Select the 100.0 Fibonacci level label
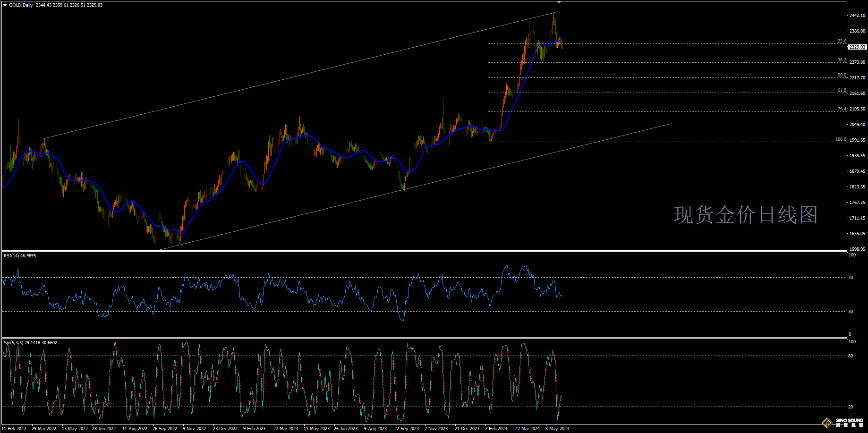This screenshot has width=868, height=433. (841, 139)
